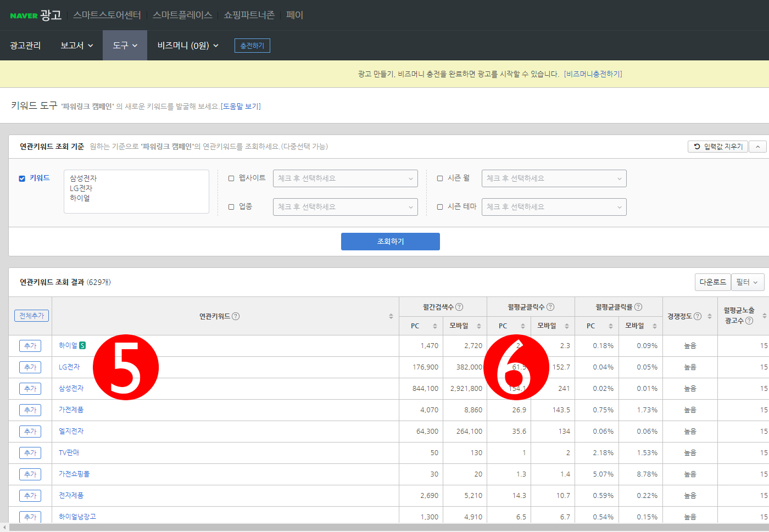The image size is (769, 532).
Task: Sort 월간검색수 모바일 column
Action: tap(479, 326)
